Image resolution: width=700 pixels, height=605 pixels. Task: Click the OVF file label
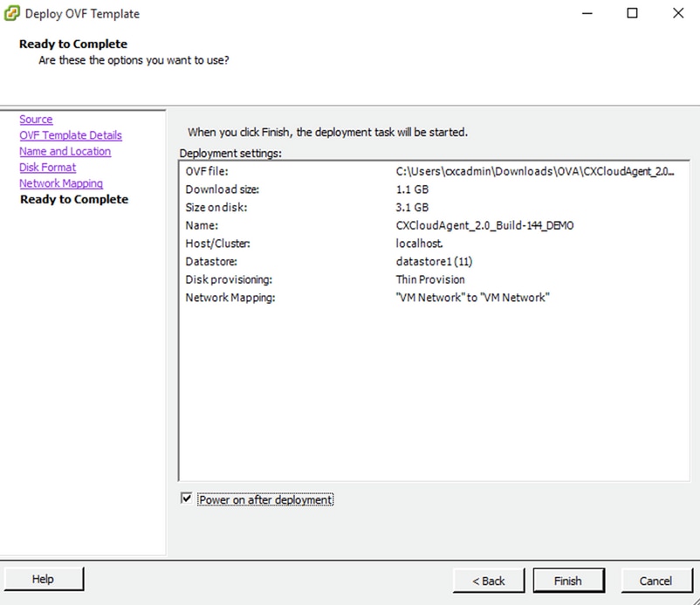point(207,171)
